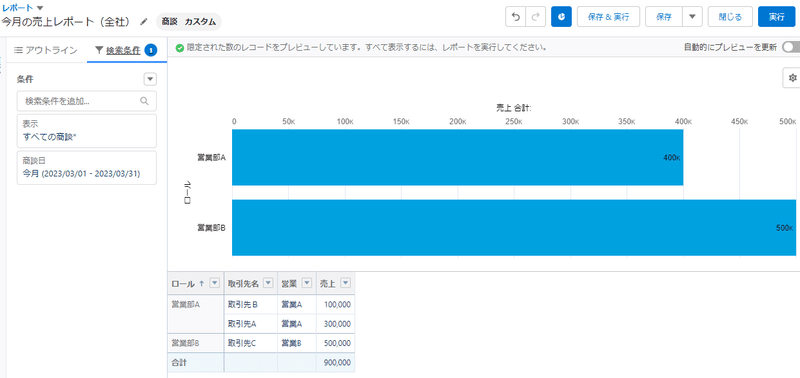Click the blue 実行 button
Image resolution: width=800 pixels, height=378 pixels.
(777, 17)
